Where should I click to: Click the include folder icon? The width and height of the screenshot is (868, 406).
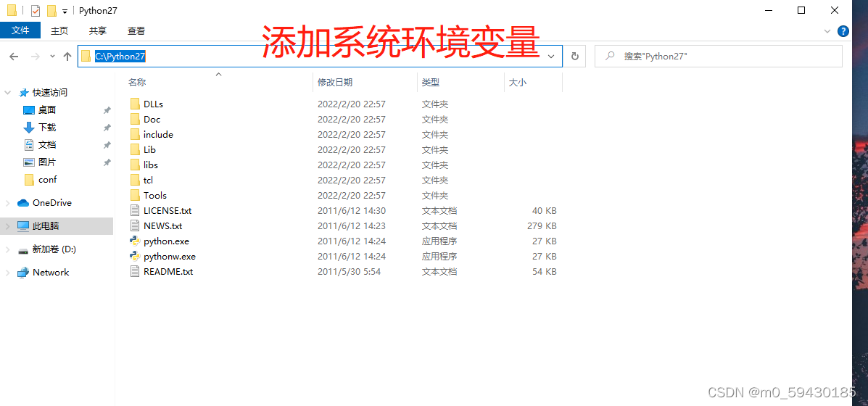(x=135, y=134)
